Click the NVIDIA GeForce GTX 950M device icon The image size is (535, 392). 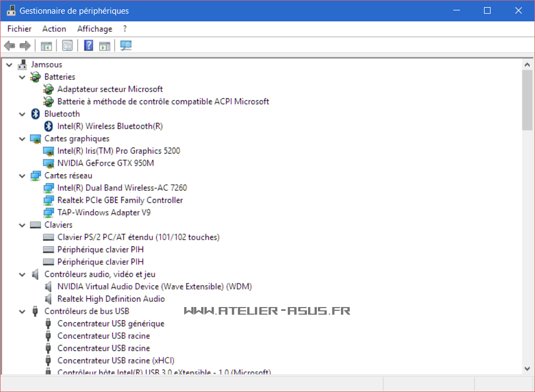click(49, 163)
